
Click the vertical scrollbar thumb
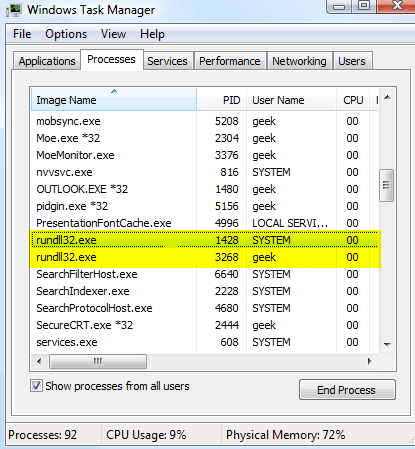tap(387, 185)
